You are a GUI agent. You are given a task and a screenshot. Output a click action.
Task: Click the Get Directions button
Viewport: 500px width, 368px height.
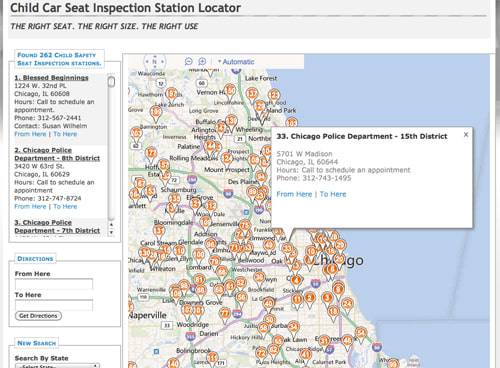pyautogui.click(x=38, y=316)
